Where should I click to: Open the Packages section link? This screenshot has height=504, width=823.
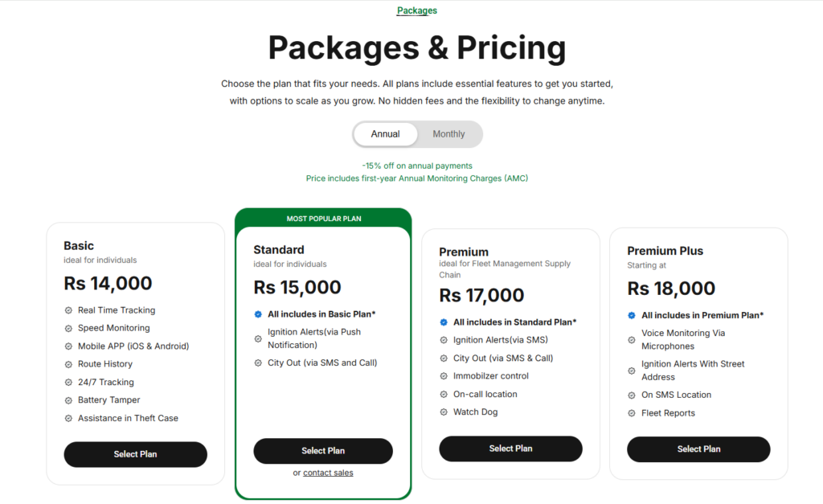417,10
